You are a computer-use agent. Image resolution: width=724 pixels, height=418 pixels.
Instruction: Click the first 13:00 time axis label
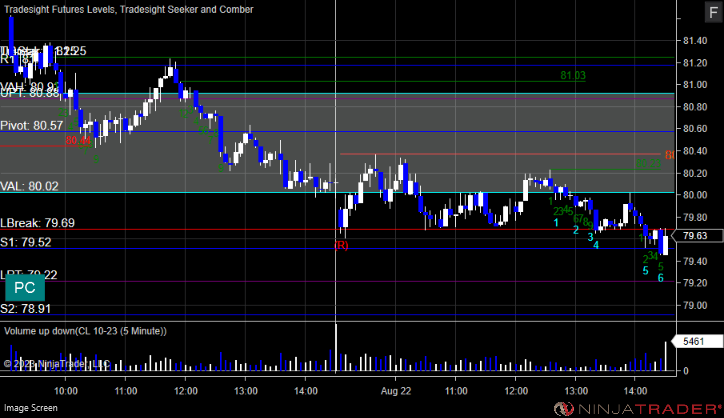click(x=246, y=391)
